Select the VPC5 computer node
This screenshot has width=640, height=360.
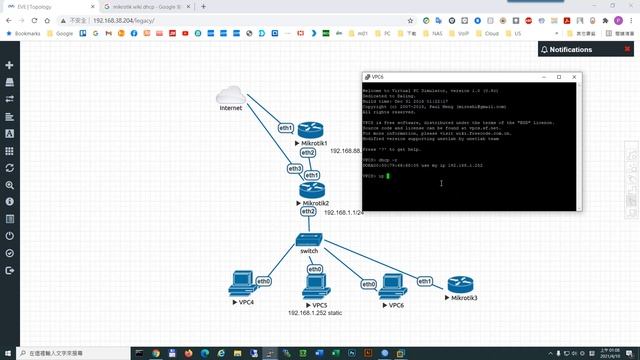point(316,287)
